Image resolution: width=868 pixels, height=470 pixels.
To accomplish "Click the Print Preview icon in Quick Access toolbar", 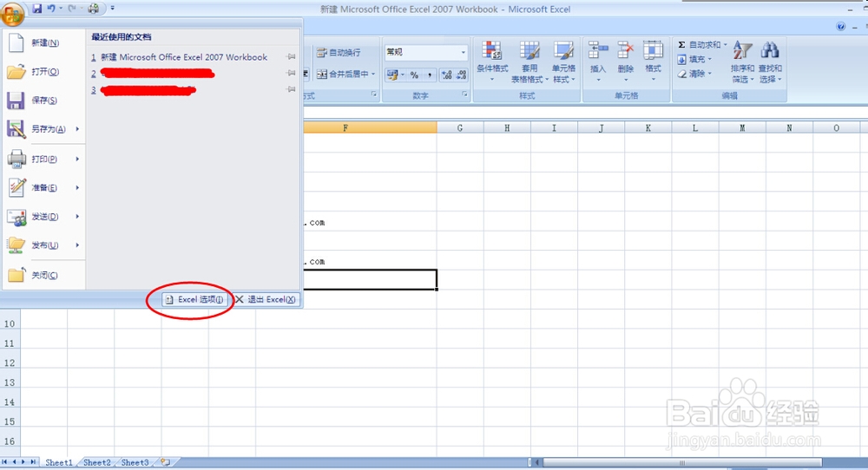I will 94,9.
